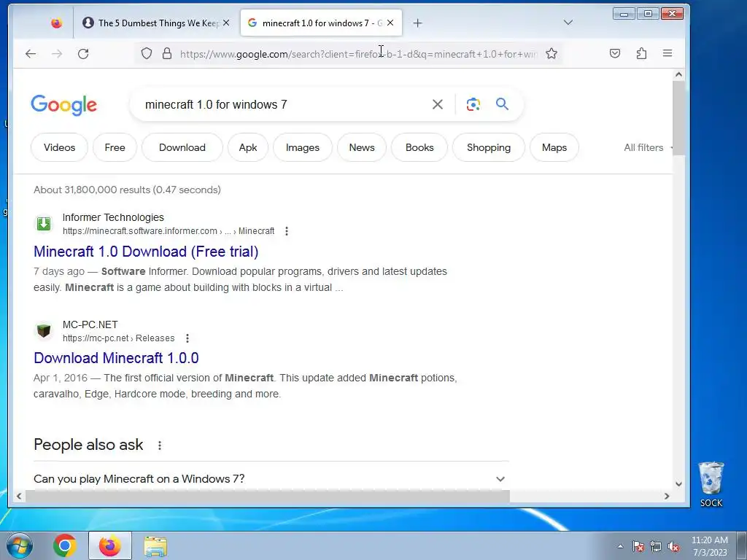Select the Apk filter chip
Image resolution: width=747 pixels, height=560 pixels.
248,147
